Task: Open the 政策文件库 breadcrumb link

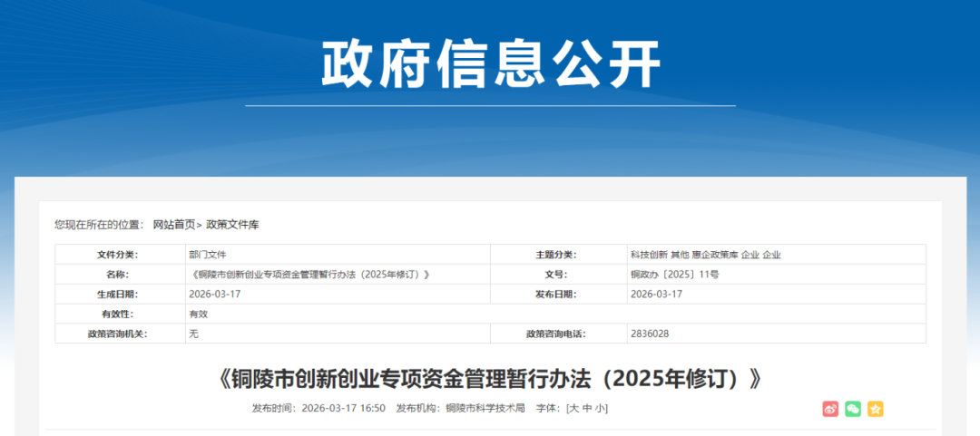Action: click(232, 225)
